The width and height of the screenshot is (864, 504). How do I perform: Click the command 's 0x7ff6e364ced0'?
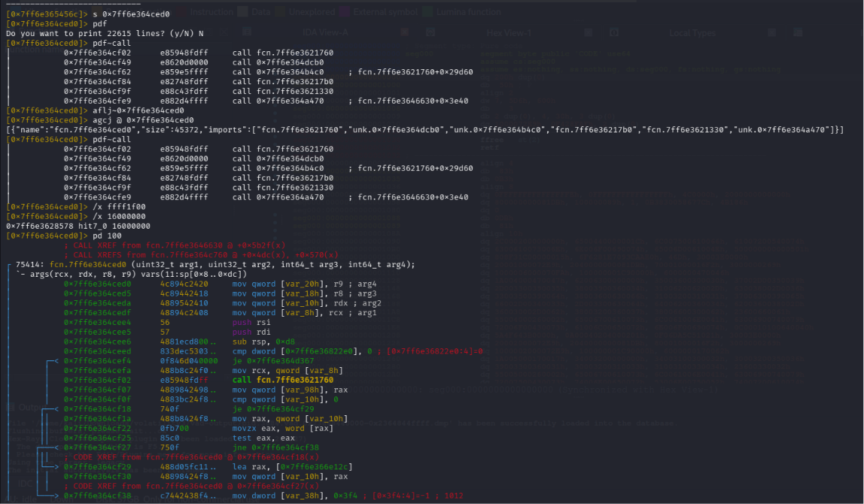(x=131, y=14)
